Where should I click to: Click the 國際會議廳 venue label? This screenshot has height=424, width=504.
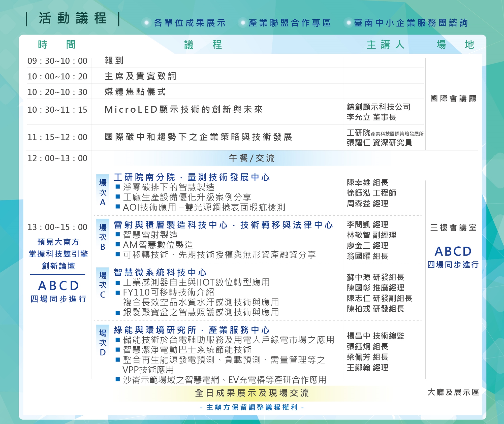453,98
